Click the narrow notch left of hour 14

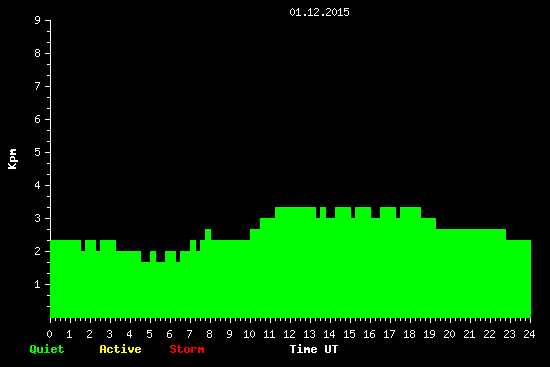(x=318, y=213)
